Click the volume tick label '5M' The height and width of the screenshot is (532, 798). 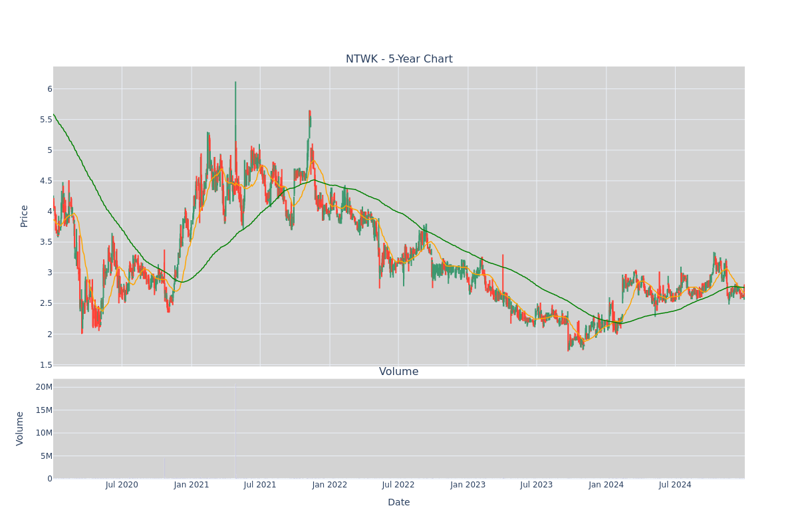47,456
